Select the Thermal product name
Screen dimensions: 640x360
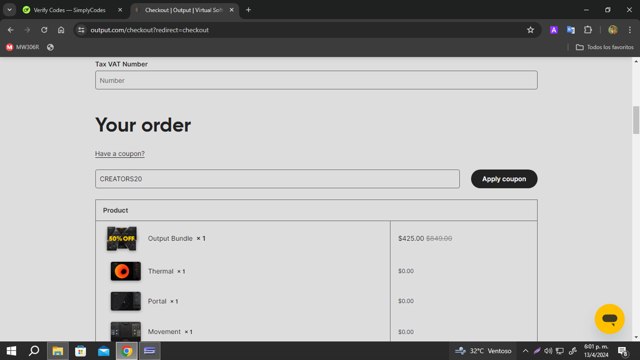[x=160, y=271]
